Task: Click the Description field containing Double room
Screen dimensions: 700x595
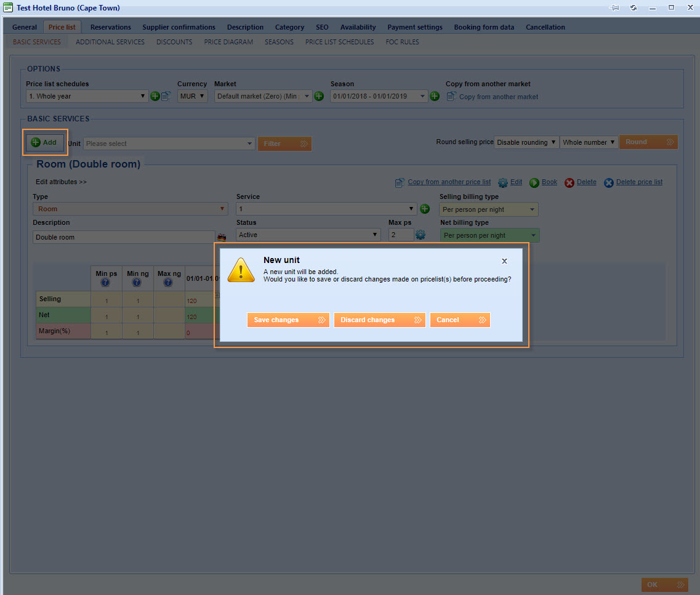Action: pyautogui.click(x=124, y=237)
